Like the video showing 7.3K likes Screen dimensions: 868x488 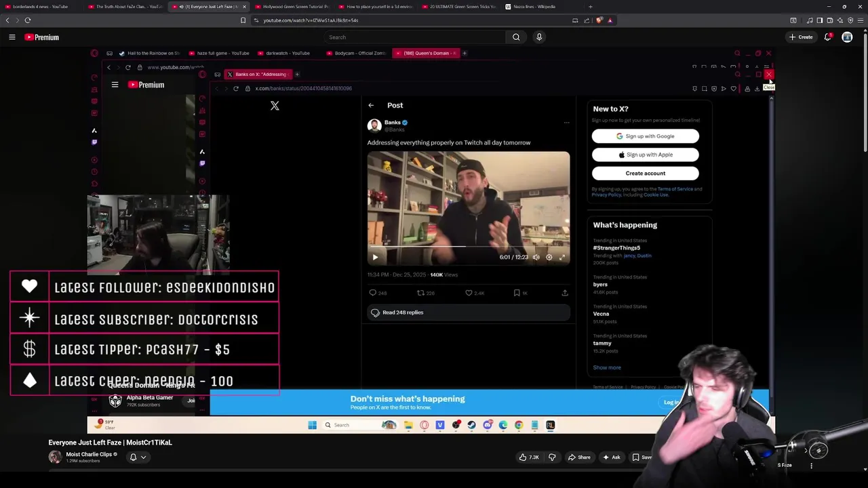[x=529, y=457]
